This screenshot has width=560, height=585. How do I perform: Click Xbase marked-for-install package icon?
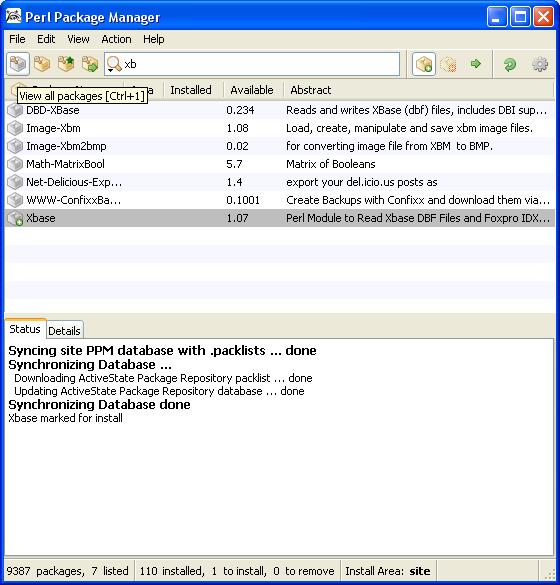click(x=15, y=218)
